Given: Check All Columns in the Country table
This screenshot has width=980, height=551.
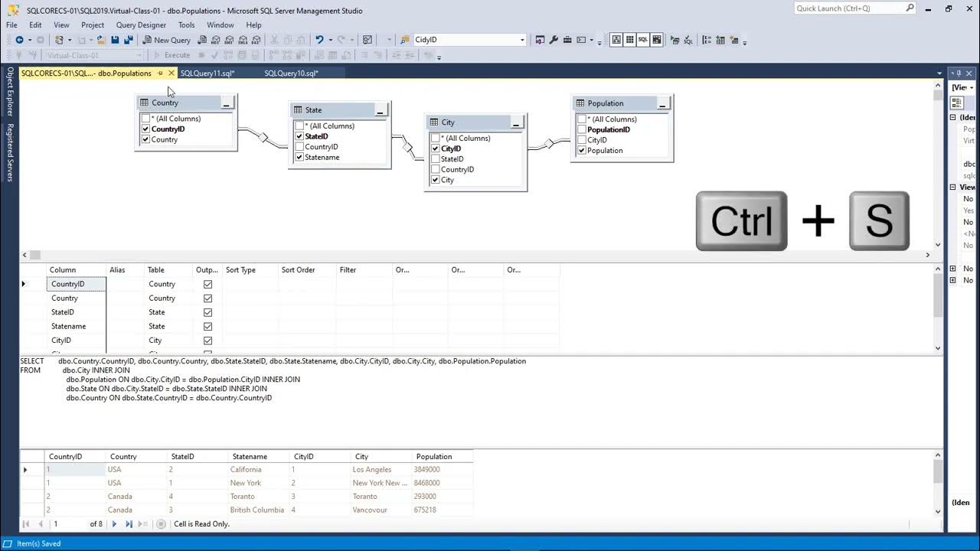Looking at the screenshot, I should click(x=145, y=119).
